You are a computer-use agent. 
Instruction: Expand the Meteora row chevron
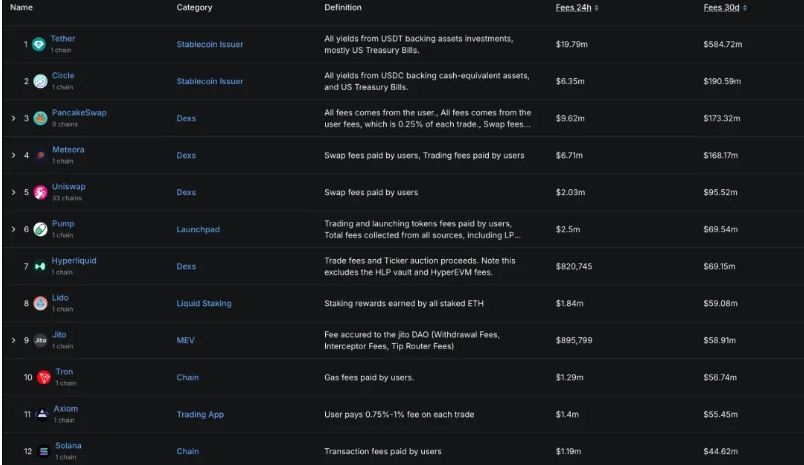13,155
